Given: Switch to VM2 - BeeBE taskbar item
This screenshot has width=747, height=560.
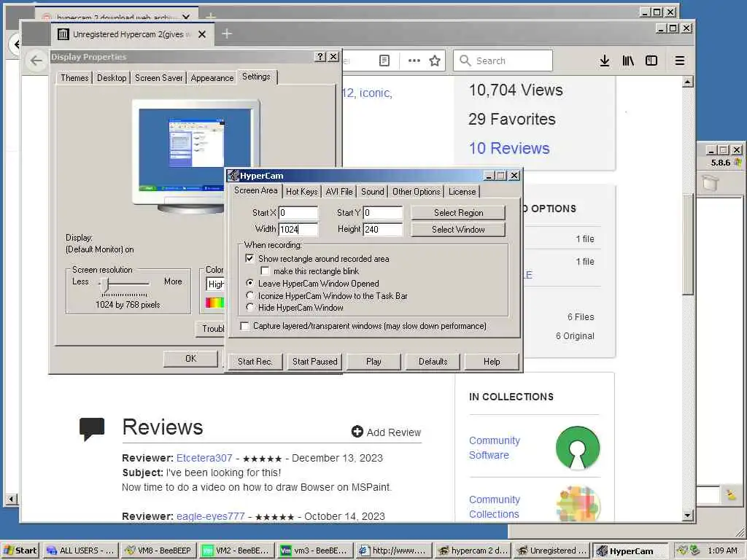Looking at the screenshot, I should click(236, 551).
